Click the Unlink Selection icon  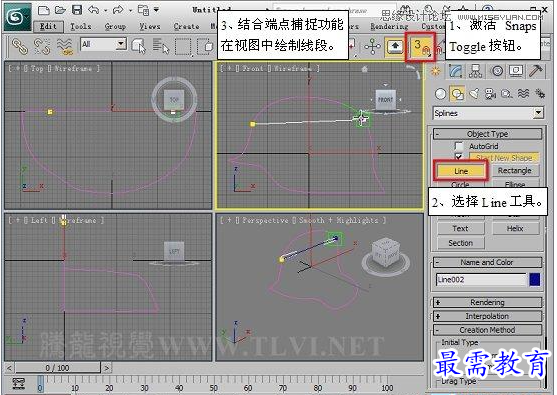coord(42,47)
